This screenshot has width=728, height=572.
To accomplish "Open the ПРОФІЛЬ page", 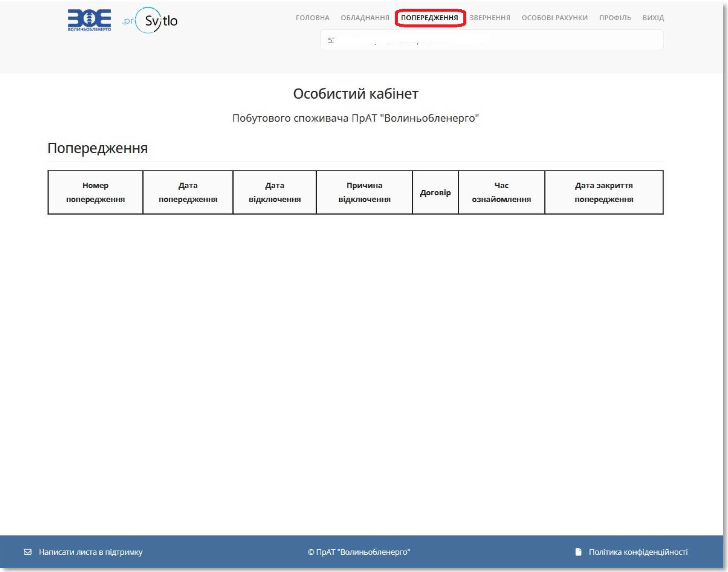I will (615, 18).
